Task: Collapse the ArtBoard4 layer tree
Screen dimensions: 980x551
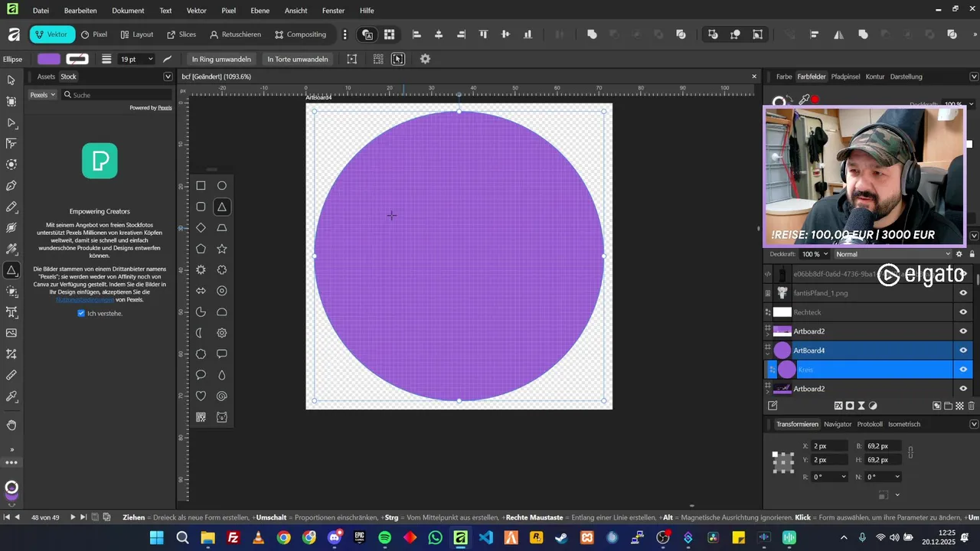Action: (x=768, y=354)
